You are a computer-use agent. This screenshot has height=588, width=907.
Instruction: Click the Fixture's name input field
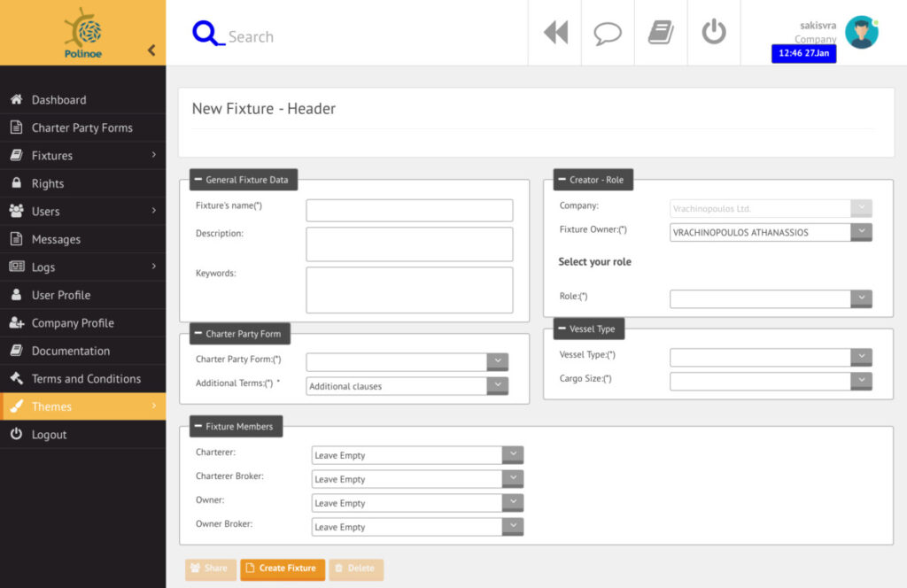click(x=409, y=210)
